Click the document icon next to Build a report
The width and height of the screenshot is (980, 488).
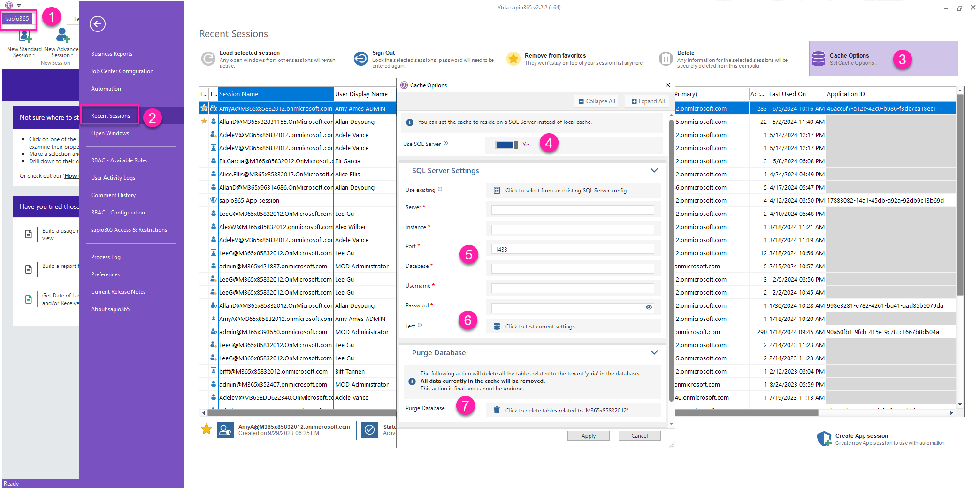(x=28, y=269)
